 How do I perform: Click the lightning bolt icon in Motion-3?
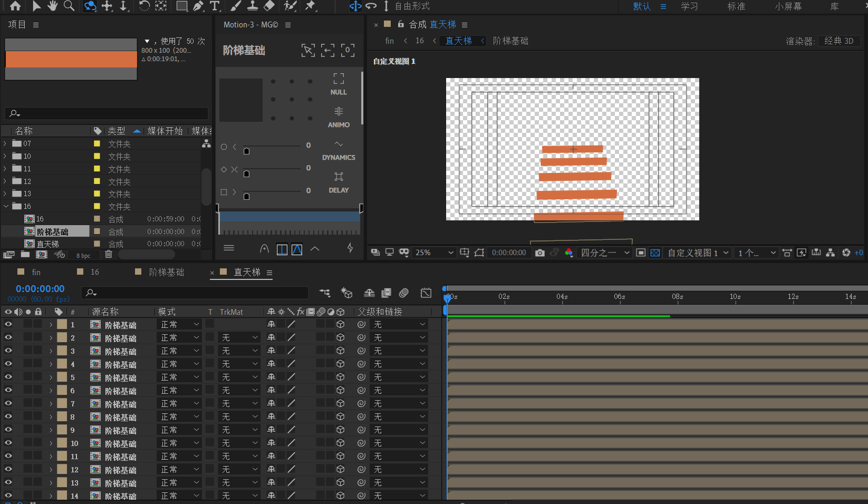(x=350, y=248)
